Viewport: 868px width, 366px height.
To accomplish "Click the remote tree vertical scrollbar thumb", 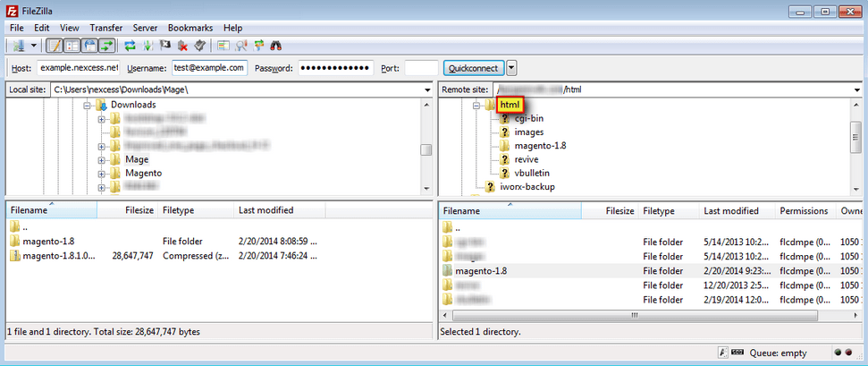I will tap(856, 136).
